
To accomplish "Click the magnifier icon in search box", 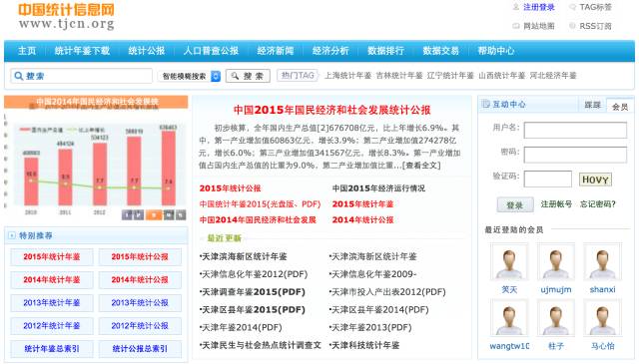I will (x=18, y=76).
